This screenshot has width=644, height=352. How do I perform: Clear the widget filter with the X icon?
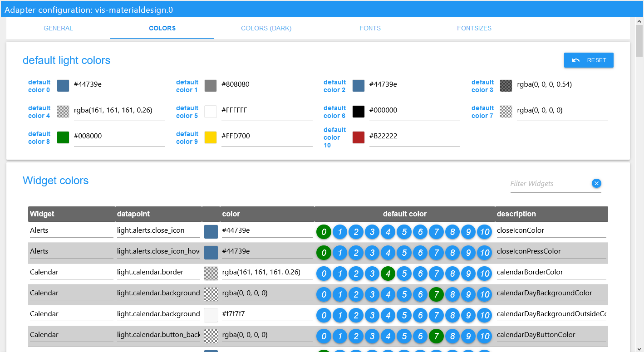pyautogui.click(x=596, y=183)
